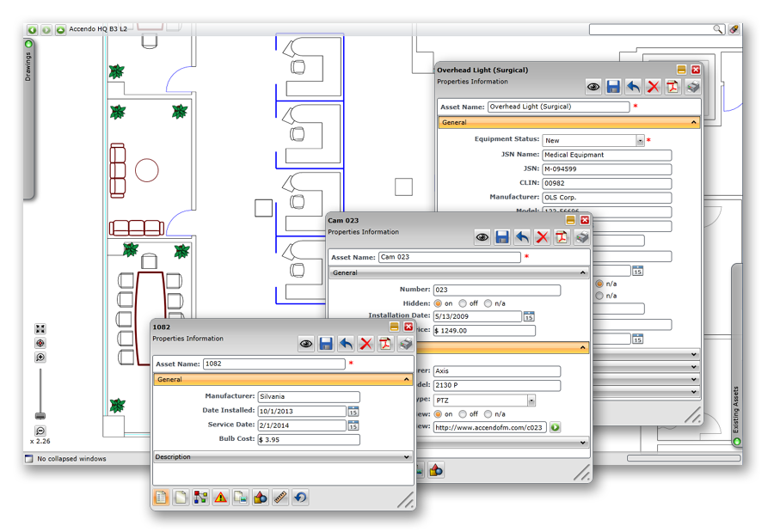
Task: Toggle the eye visibility icon in 1082 window
Action: [306, 344]
